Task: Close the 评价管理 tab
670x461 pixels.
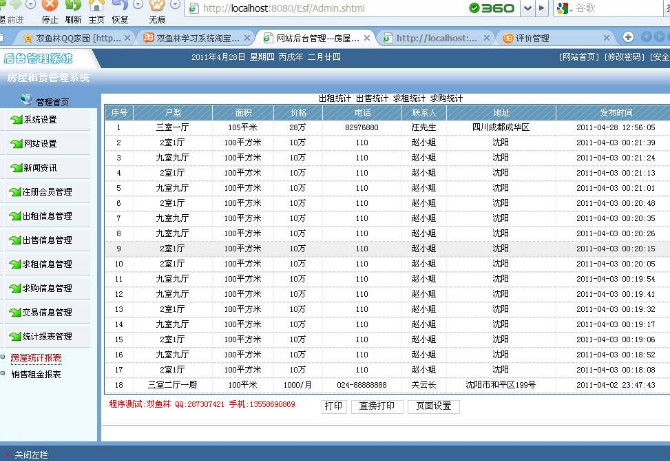Action: click(606, 38)
